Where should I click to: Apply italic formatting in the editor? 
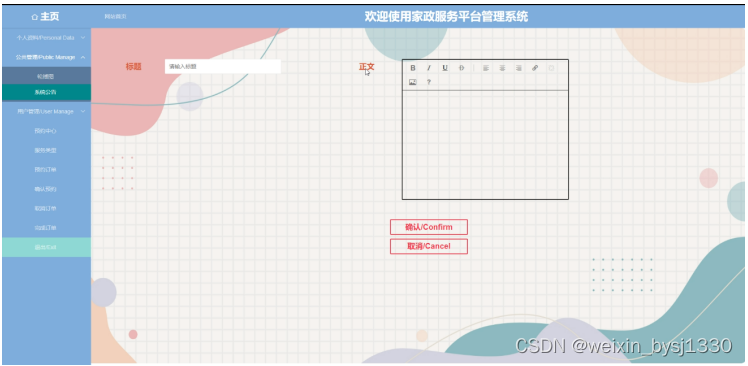coord(428,68)
